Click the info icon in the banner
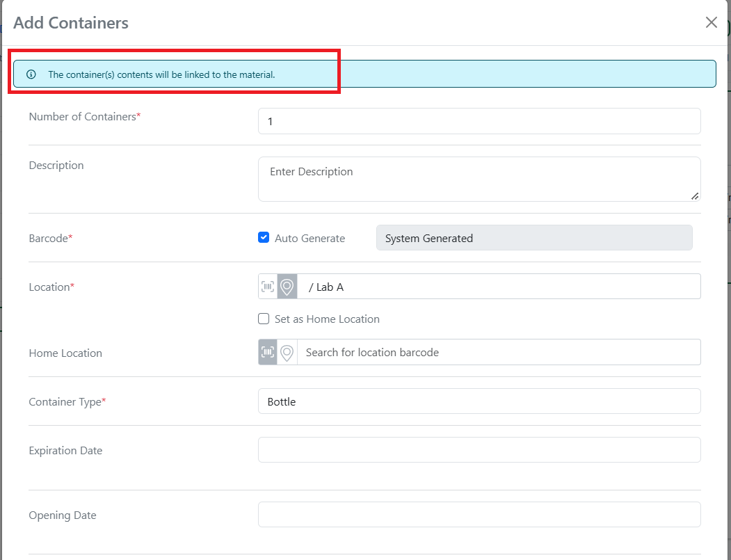 (31, 74)
